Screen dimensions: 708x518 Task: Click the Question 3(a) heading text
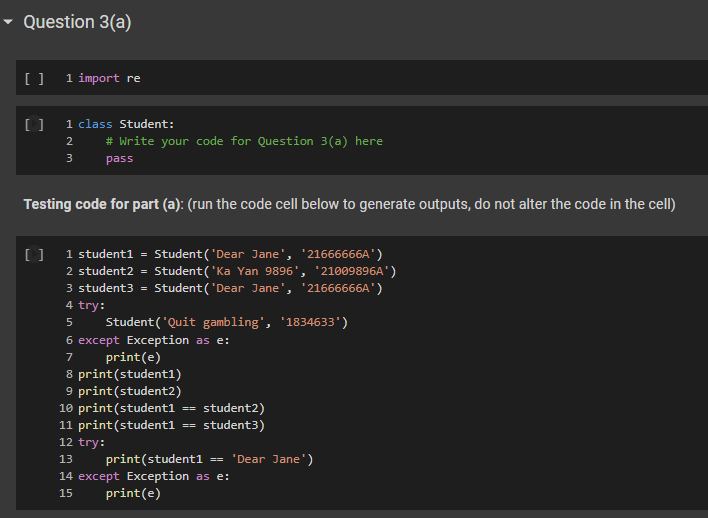point(77,22)
